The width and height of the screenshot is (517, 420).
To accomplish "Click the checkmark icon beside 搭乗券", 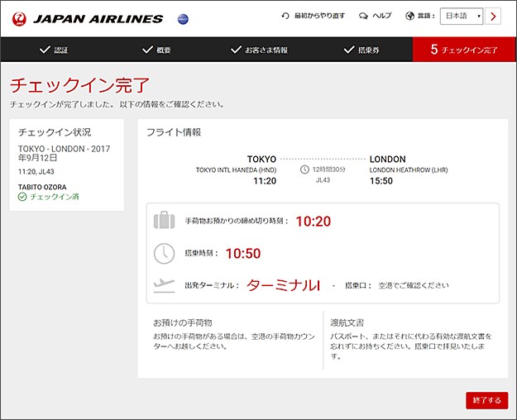I will pos(349,50).
